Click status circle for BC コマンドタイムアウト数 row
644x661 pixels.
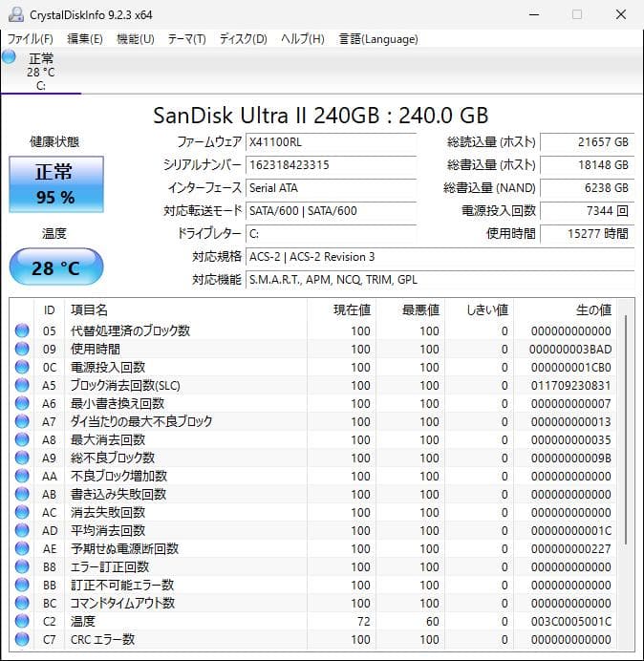22,603
